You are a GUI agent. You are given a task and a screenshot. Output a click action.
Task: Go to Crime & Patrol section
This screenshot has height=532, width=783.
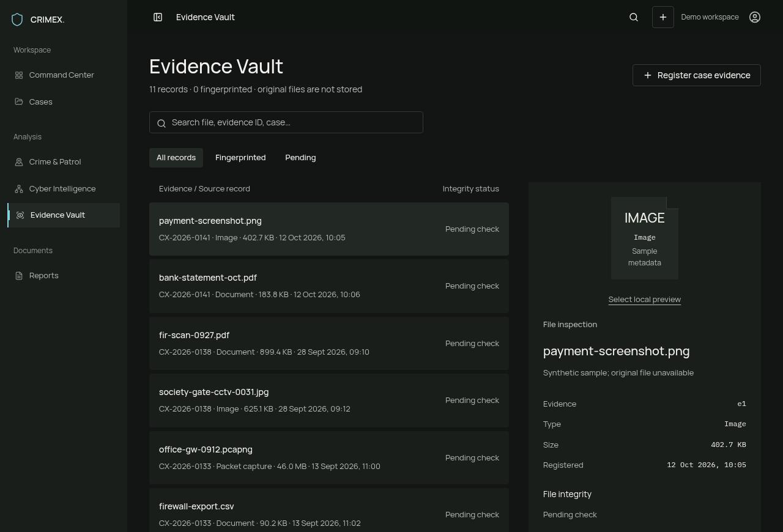click(x=64, y=162)
